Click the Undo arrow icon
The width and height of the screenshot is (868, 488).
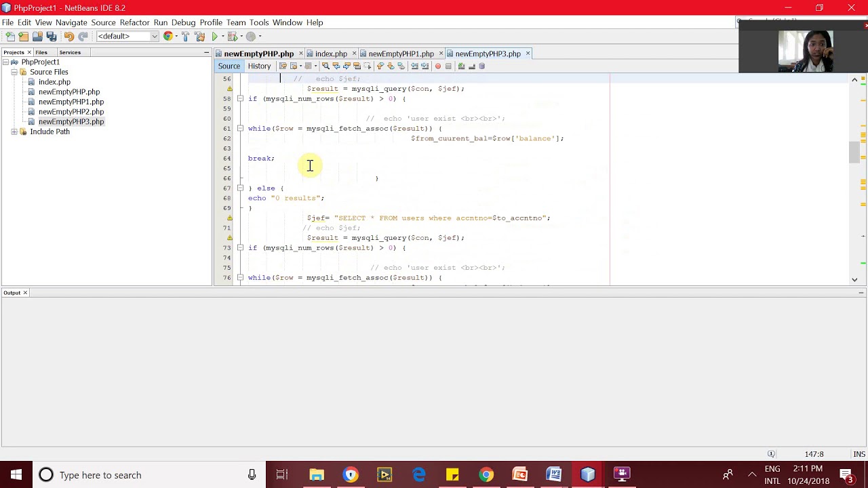tap(69, 36)
